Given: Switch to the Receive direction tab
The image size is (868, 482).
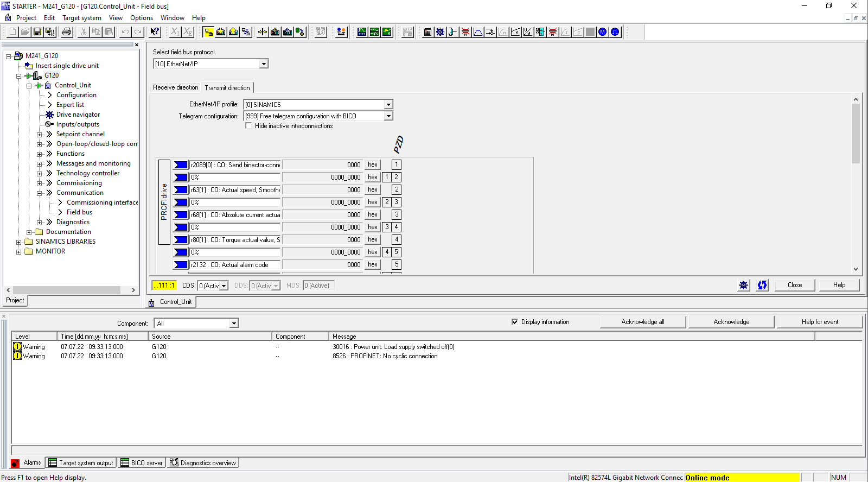Looking at the screenshot, I should (x=175, y=87).
